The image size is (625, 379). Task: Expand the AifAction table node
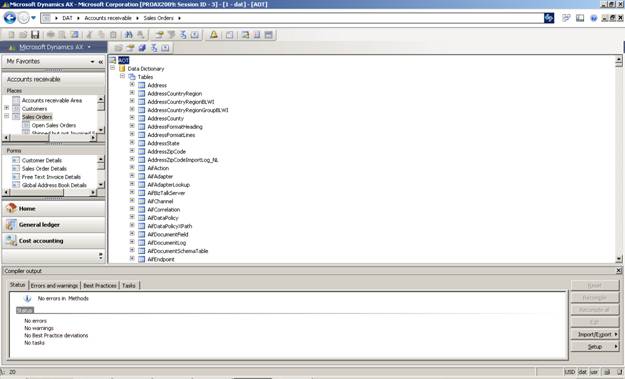[132, 167]
